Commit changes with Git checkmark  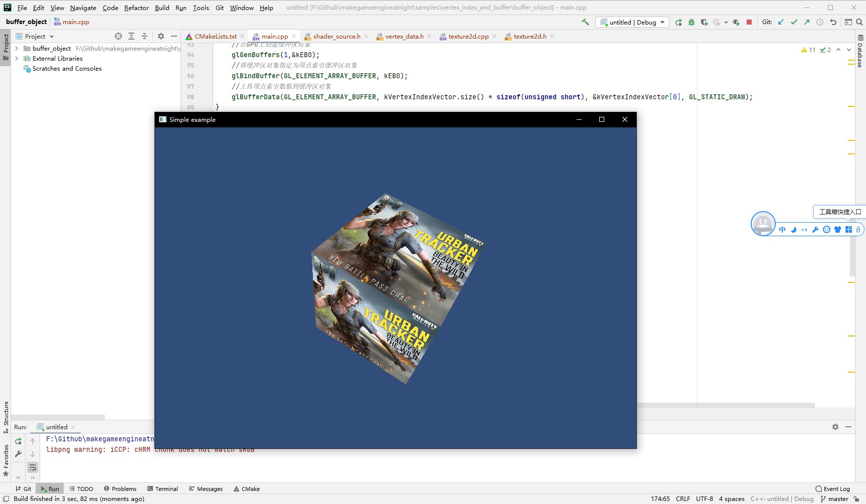(x=794, y=22)
